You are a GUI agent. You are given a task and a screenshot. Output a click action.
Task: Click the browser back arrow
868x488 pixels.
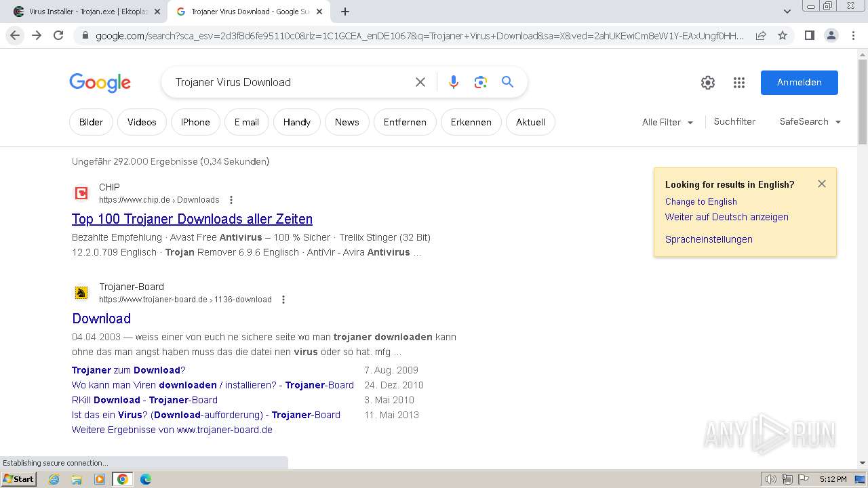[15, 35]
